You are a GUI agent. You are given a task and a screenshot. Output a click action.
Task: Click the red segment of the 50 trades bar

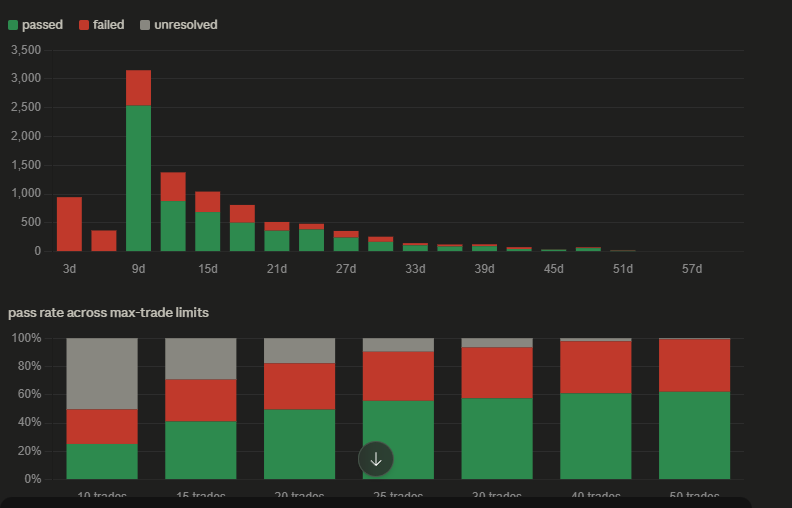(695, 366)
